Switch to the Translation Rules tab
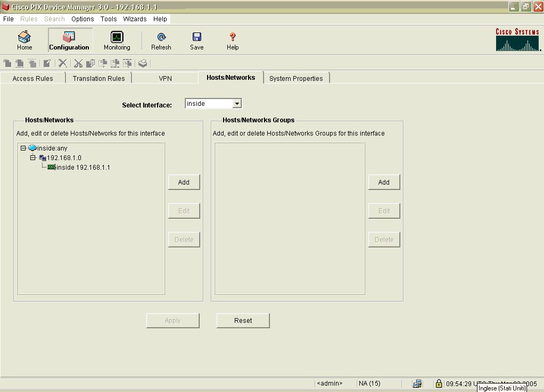The height and width of the screenshot is (392, 544). click(99, 78)
